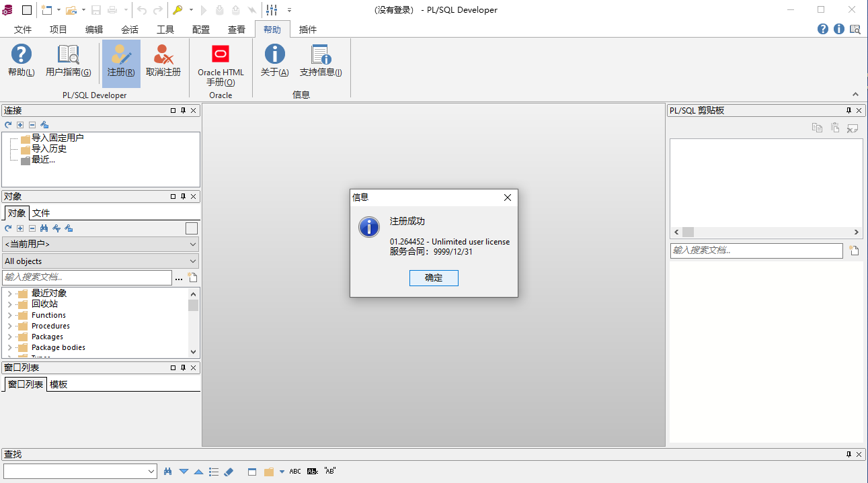868x483 pixels.
Task: Expand the Package bodies tree node
Action: [9, 347]
